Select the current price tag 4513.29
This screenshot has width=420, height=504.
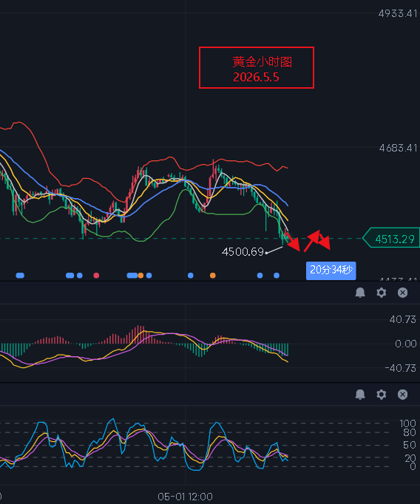coord(391,238)
